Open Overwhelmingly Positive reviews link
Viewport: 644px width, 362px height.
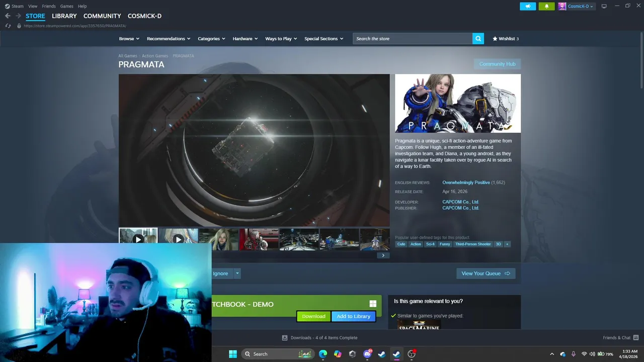[466, 183]
